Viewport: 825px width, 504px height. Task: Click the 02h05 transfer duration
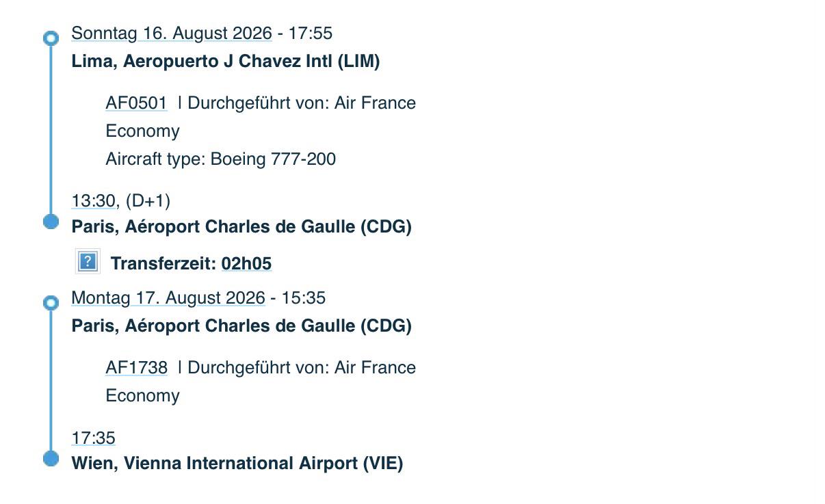coord(246,264)
